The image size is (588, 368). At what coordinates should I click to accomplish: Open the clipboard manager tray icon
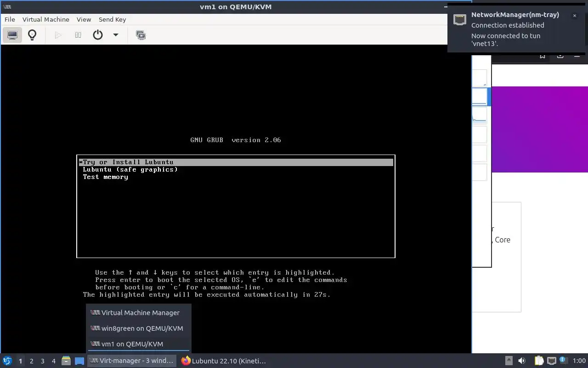tap(539, 361)
